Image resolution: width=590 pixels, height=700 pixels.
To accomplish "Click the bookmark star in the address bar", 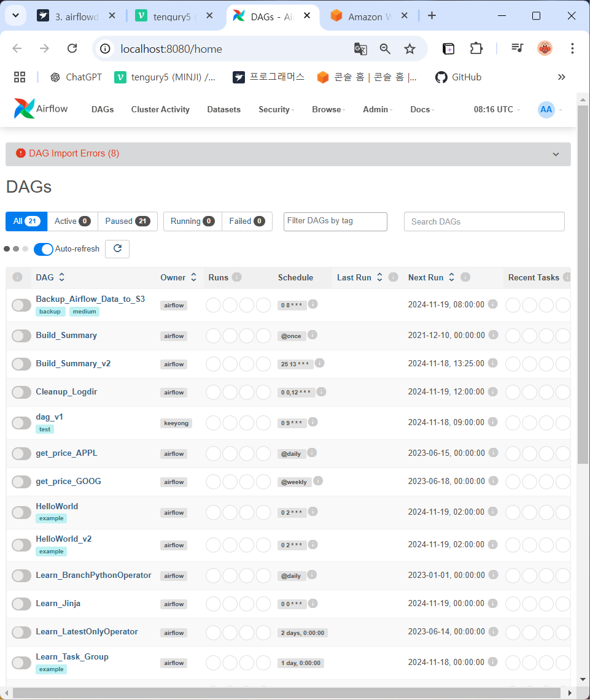I will 410,48.
